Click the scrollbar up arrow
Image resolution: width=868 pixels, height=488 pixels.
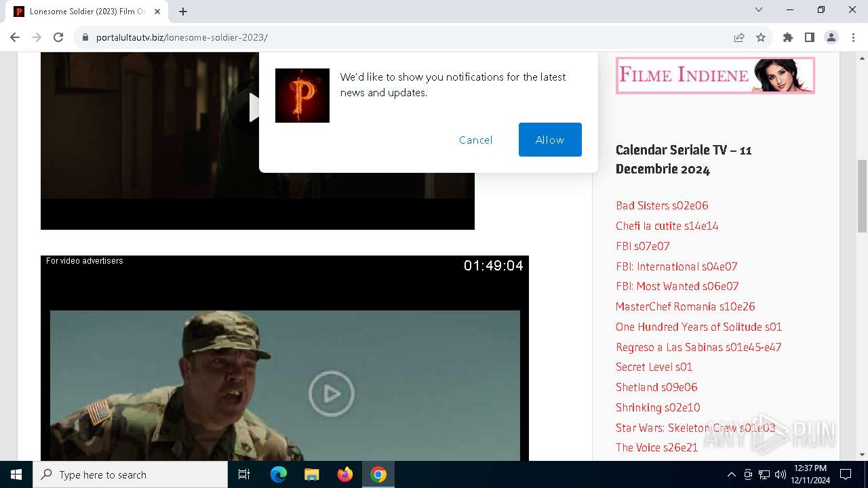pyautogui.click(x=862, y=57)
